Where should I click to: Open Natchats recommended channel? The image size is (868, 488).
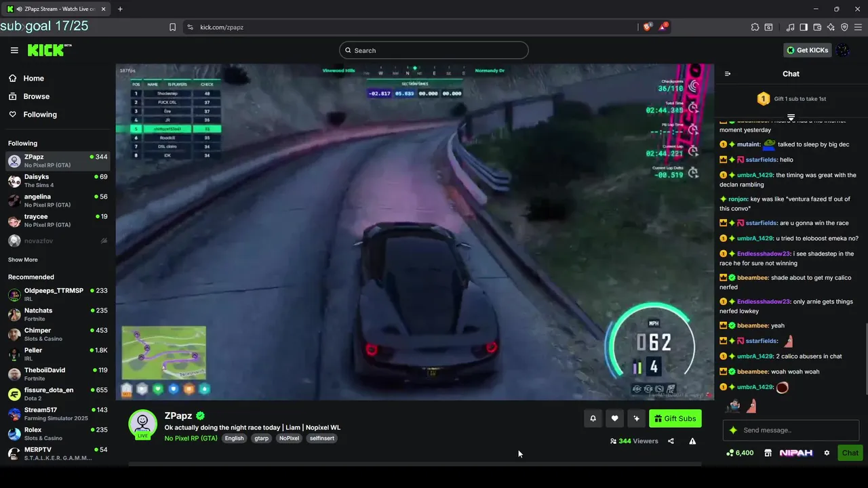point(58,314)
